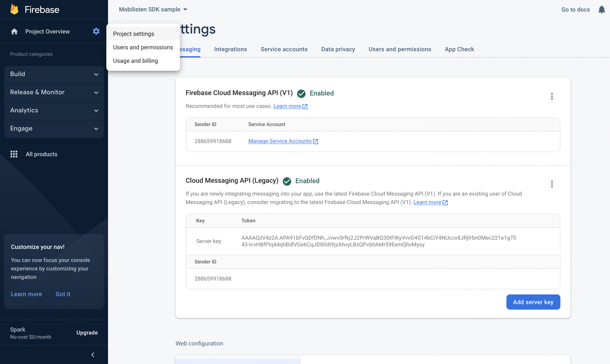Collapse the sidebar with left chevron

coord(93,355)
